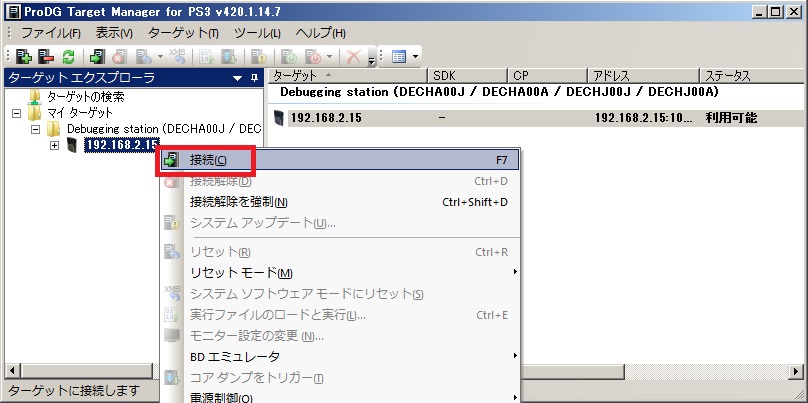This screenshot has width=808, height=403.
Task: Open the ヘルプ menu
Action: 321,33
